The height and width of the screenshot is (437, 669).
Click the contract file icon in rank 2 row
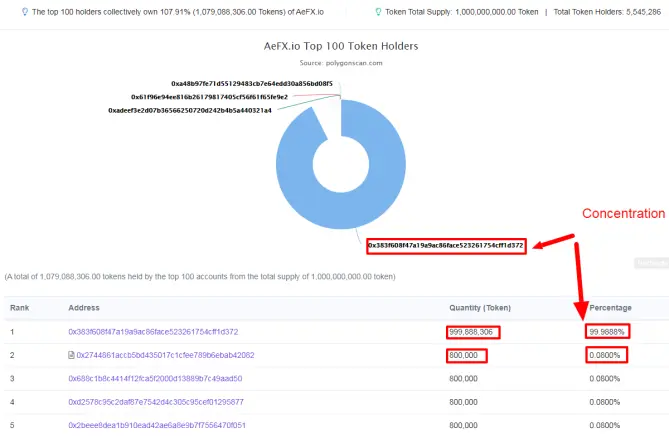coord(71,355)
